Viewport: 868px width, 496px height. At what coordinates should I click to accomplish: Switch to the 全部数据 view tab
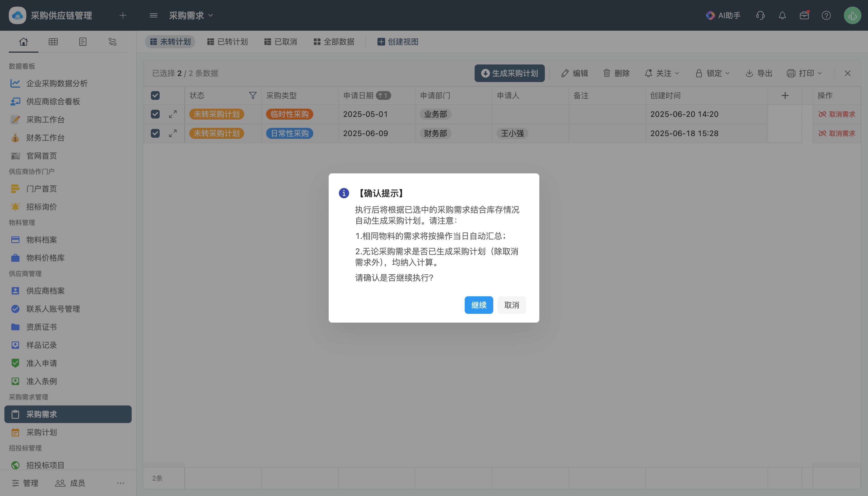(334, 41)
